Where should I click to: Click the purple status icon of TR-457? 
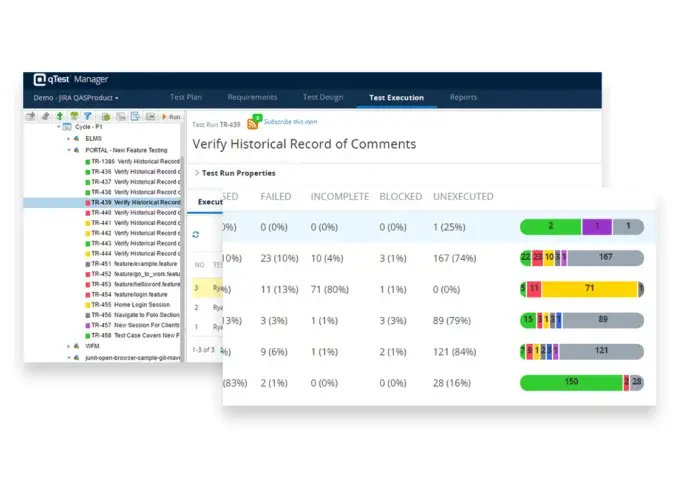tap(89, 325)
